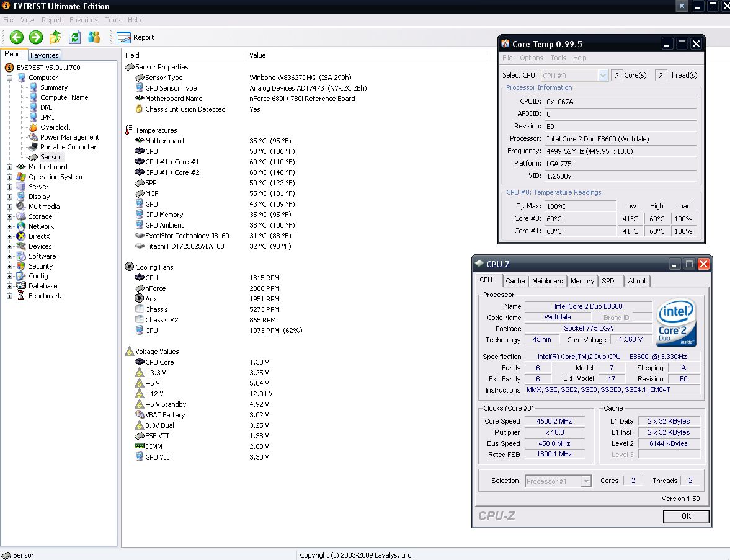Switch to the Cache tab in CPU-Z
Viewport: 730px width, 560px height.
click(515, 281)
